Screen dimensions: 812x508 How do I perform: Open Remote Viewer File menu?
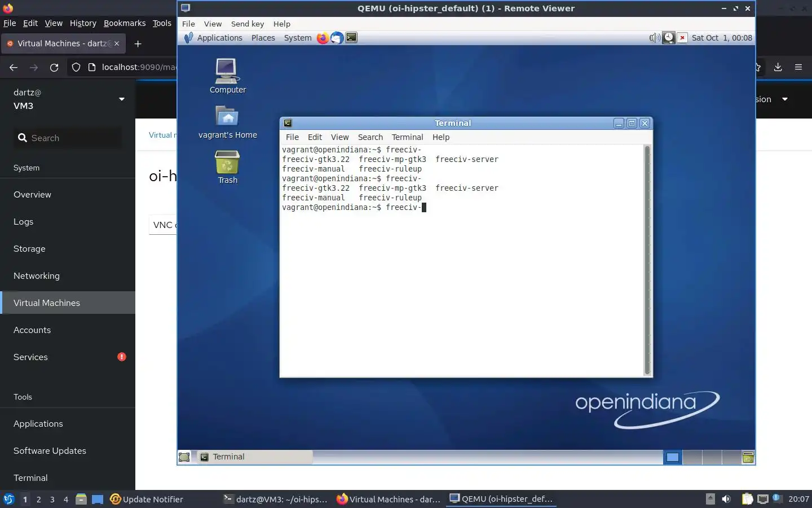(188, 24)
